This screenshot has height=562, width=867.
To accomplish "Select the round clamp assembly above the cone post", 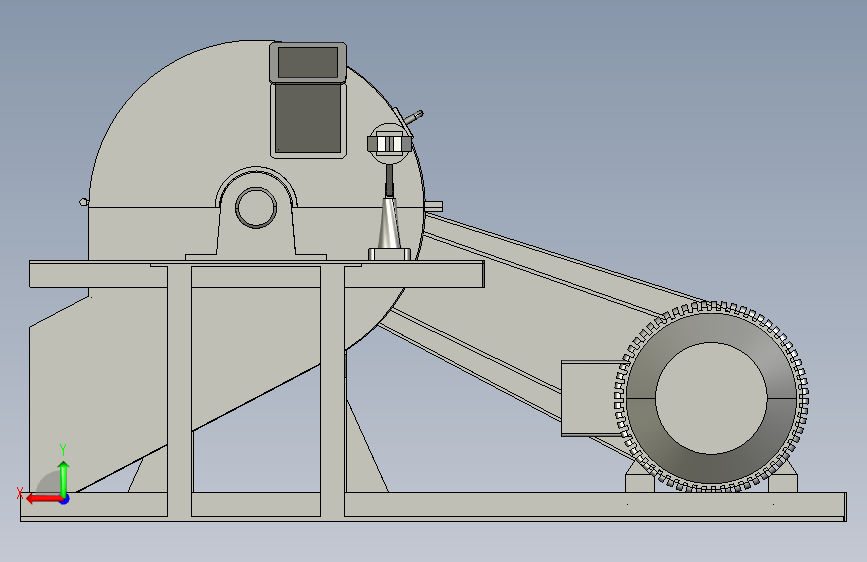I will coord(390,144).
